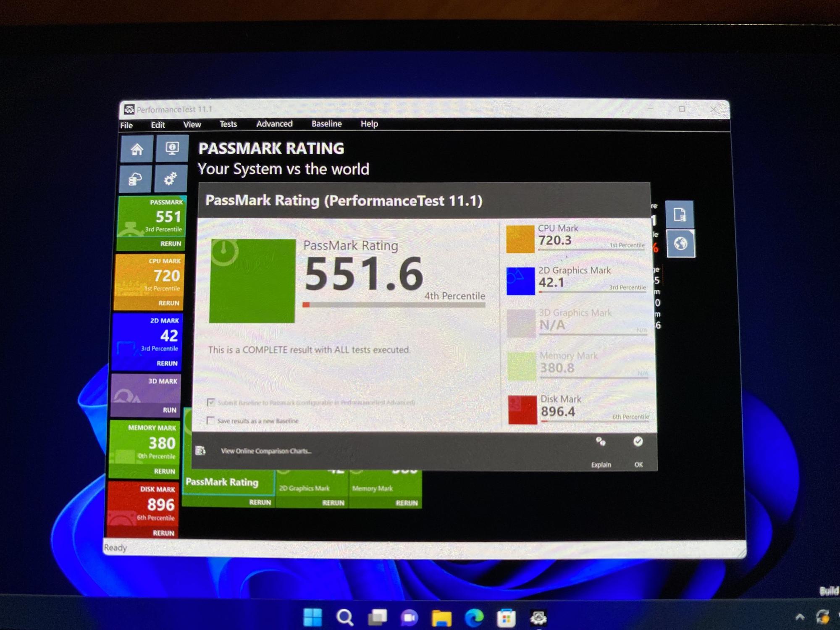Image resolution: width=840 pixels, height=630 pixels.
Task: Click the greyed 3D Graphics Mark square
Action: (x=521, y=323)
